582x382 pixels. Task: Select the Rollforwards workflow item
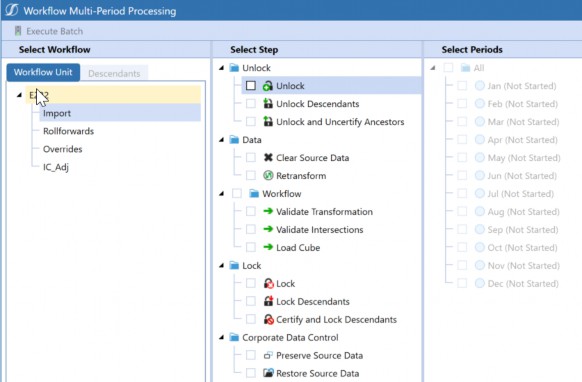point(68,131)
